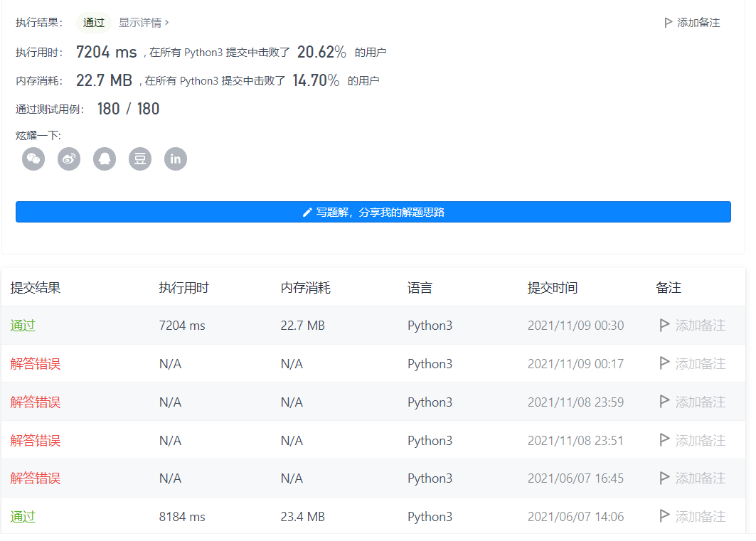Open the passed 8184 ms submission
The width and height of the screenshot is (756, 541).
23,517
